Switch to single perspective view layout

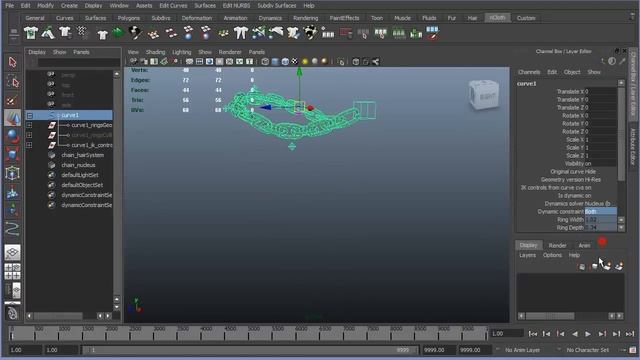(x=12, y=252)
